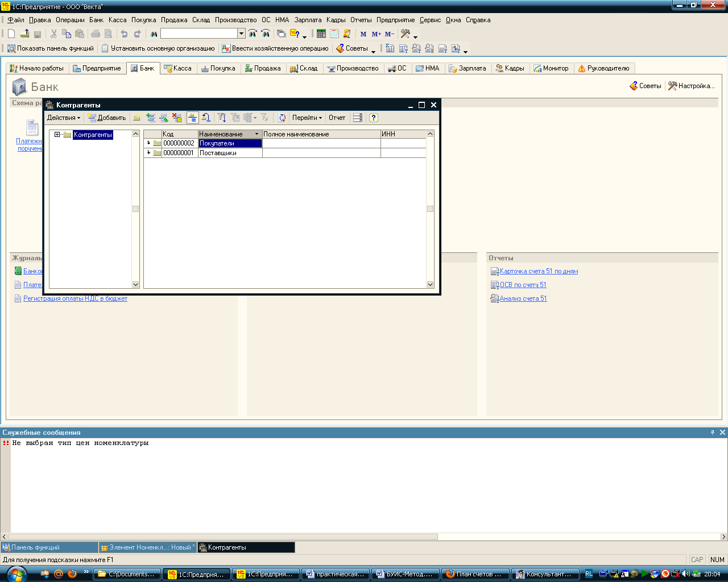
Task: Expand the Покупатели group row
Action: (x=148, y=143)
